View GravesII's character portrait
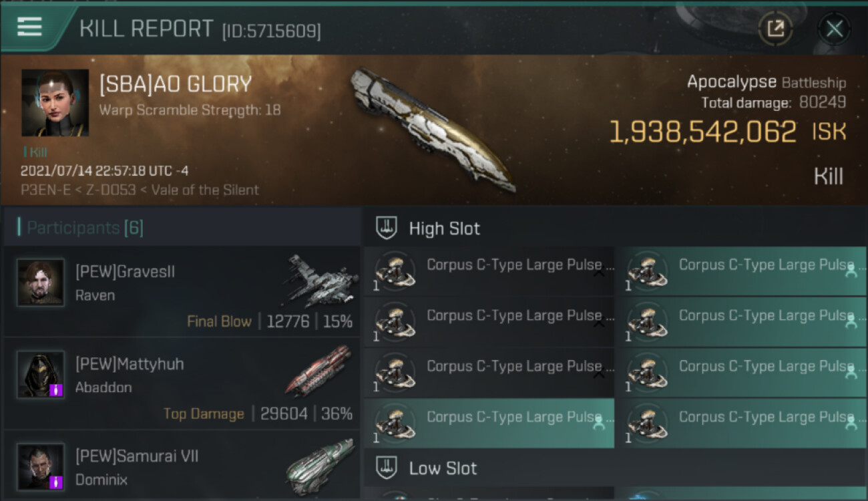Screen dimensions: 868x501 pyautogui.click(x=41, y=283)
